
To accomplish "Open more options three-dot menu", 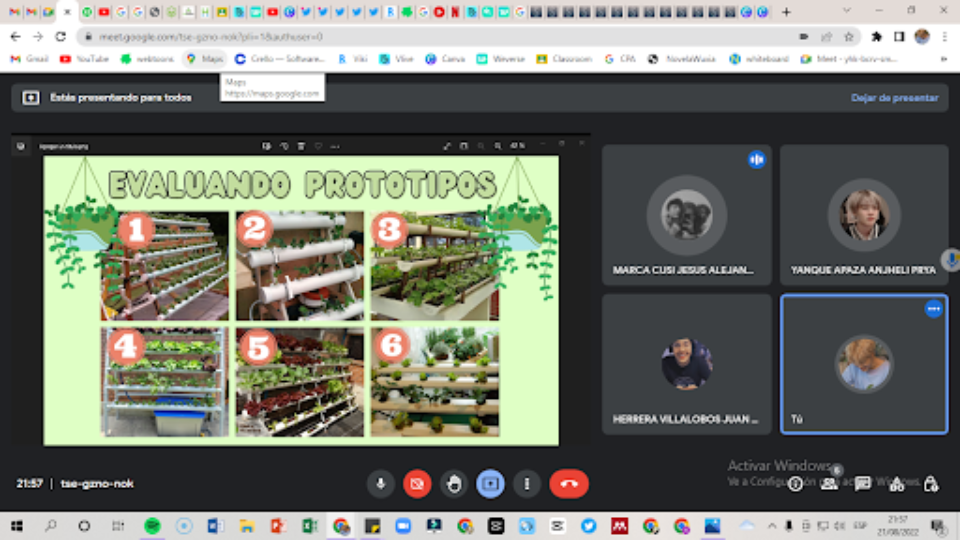I will coord(527,484).
